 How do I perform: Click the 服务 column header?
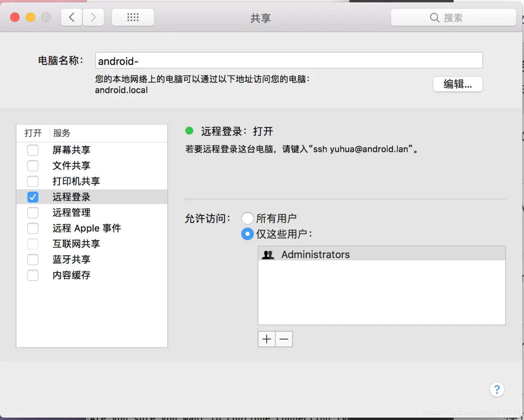[x=62, y=133]
